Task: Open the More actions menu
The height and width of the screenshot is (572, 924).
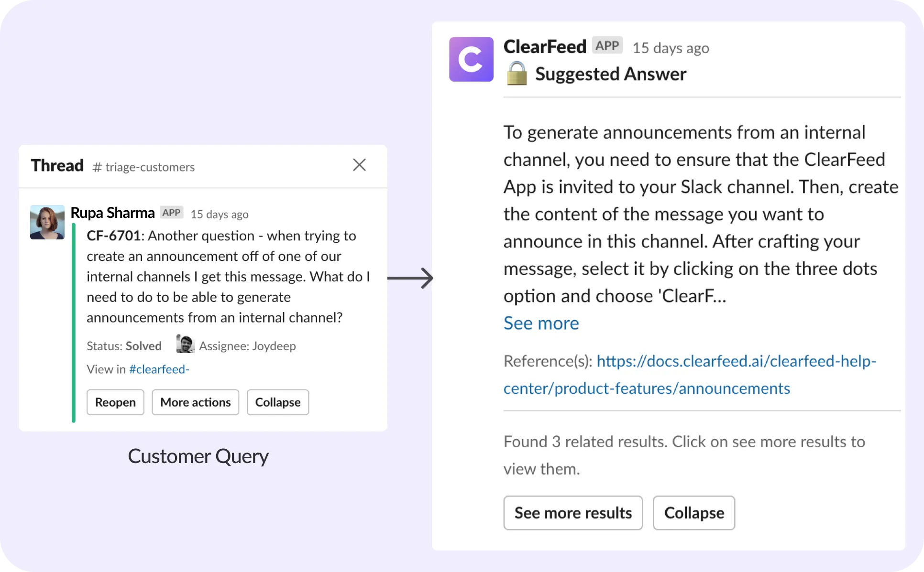Action: click(x=195, y=402)
